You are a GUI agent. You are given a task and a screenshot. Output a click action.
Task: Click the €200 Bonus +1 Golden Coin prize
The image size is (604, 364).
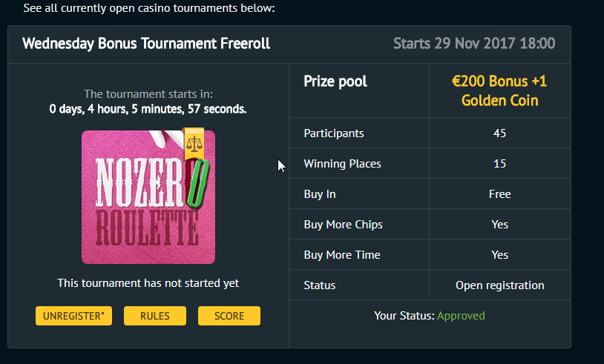(x=499, y=90)
